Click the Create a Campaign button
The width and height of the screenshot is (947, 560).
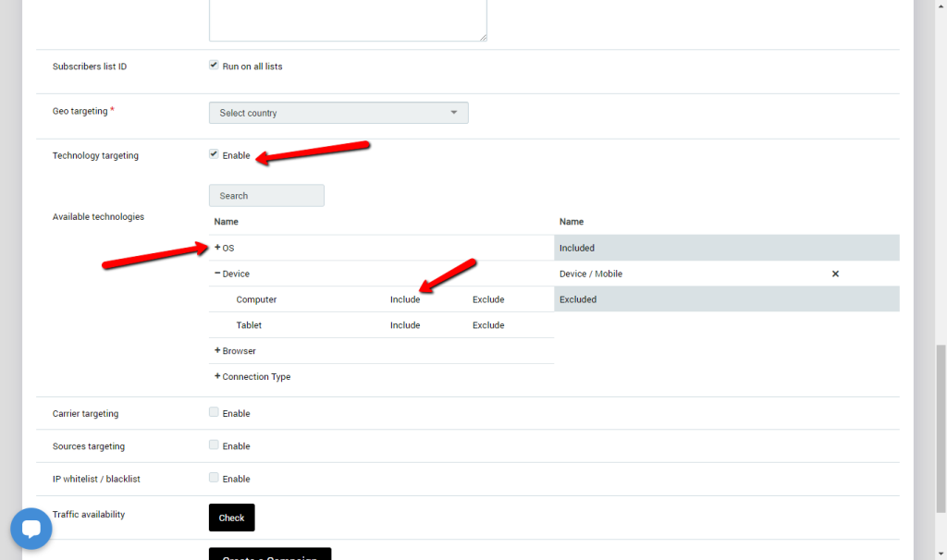coord(270,554)
